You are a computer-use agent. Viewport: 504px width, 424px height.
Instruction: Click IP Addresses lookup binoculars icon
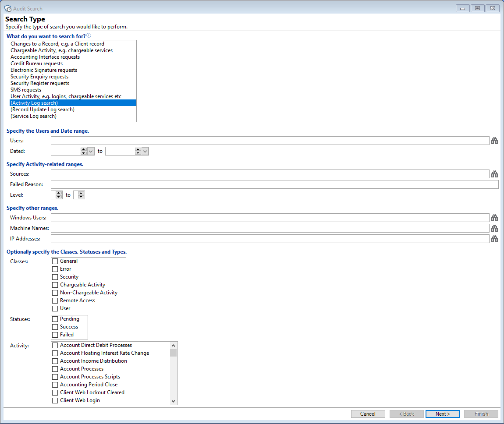click(x=494, y=239)
